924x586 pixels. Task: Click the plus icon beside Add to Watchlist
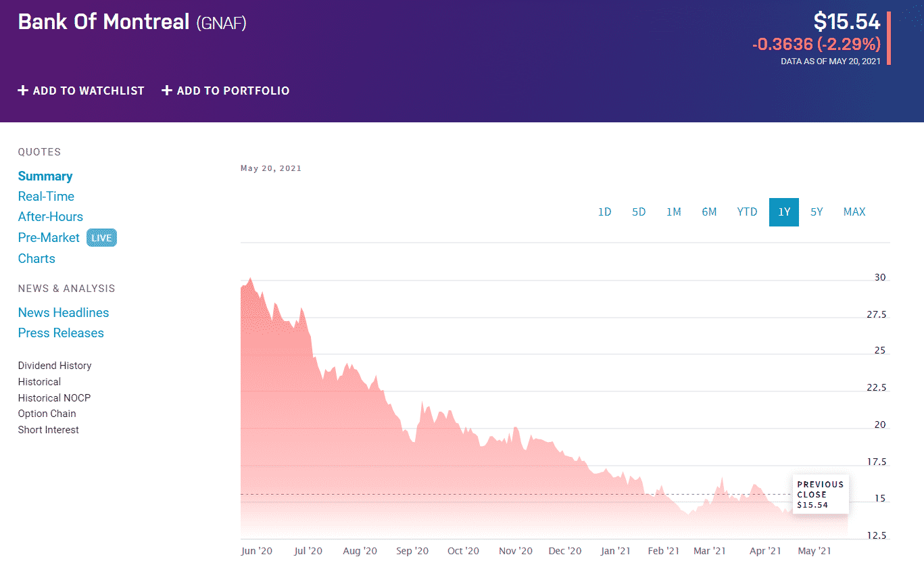coord(23,91)
